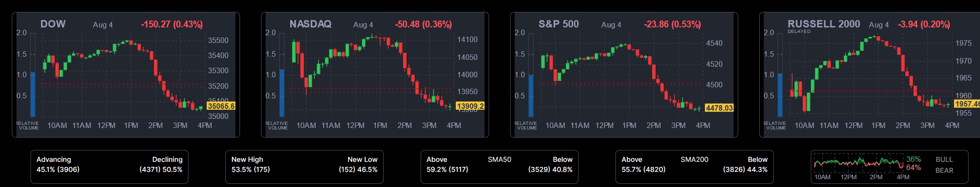This screenshot has width=980, height=187.
Task: Click the NASDAQ relative volume blue bar
Action: (282, 93)
